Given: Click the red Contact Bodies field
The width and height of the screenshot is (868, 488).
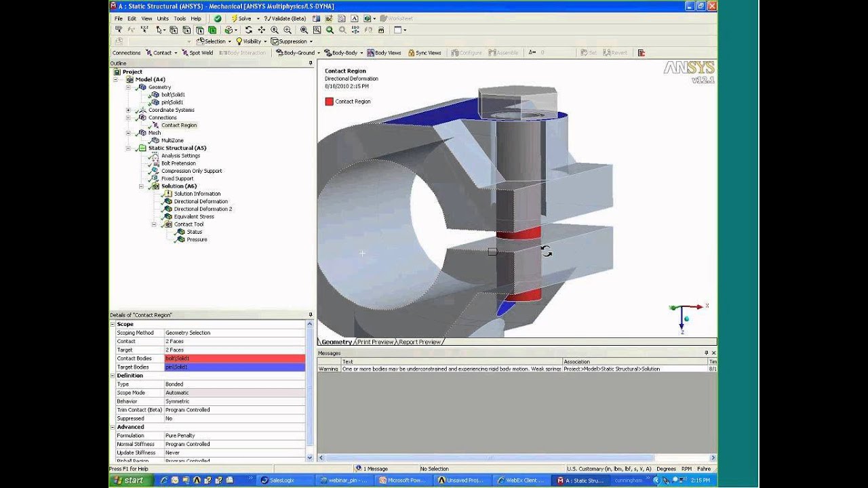Looking at the screenshot, I should [x=235, y=359].
